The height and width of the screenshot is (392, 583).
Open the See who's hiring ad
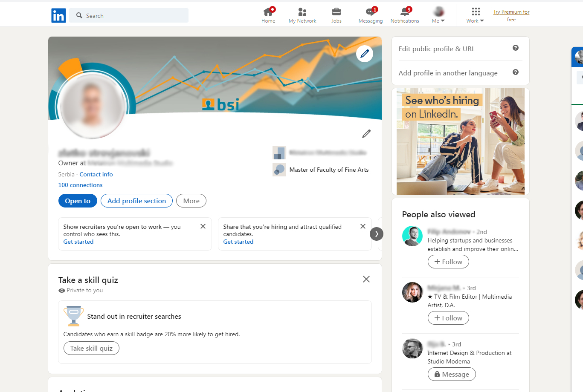[461, 141]
